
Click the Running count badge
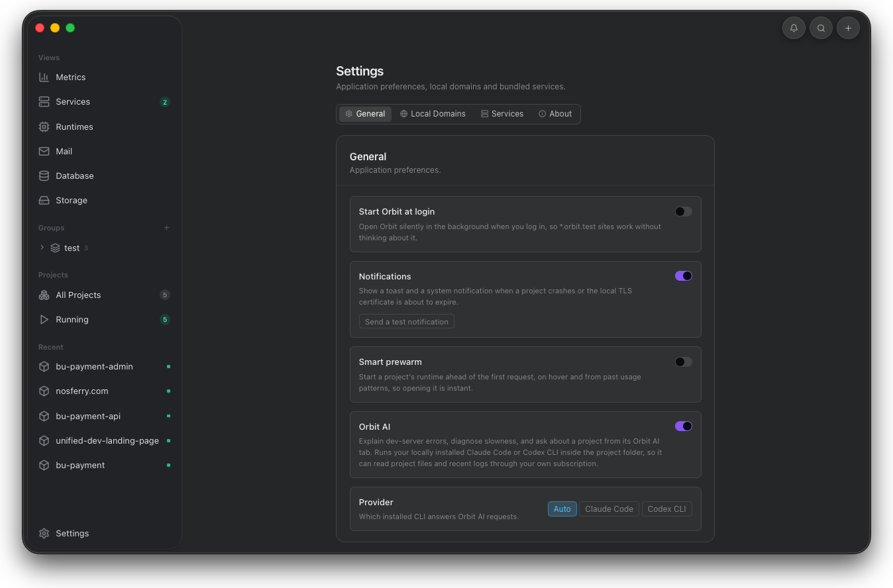coord(165,319)
